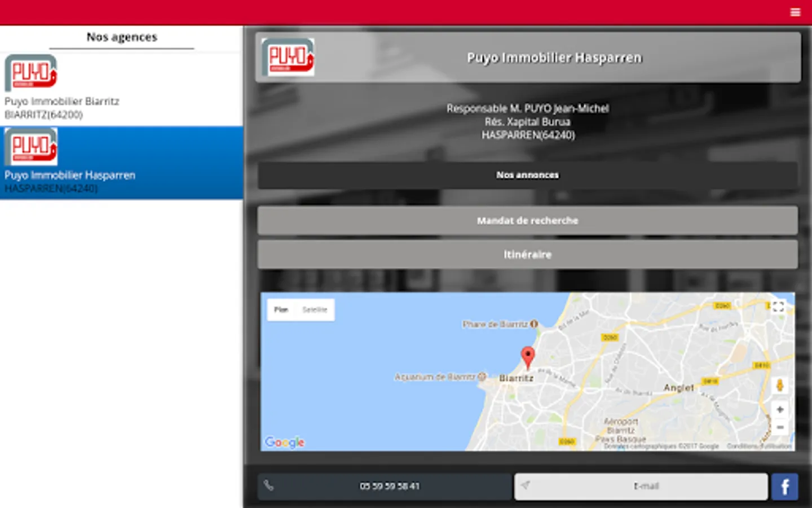Click Puyo Immobilier Hasparren header title

point(554,58)
